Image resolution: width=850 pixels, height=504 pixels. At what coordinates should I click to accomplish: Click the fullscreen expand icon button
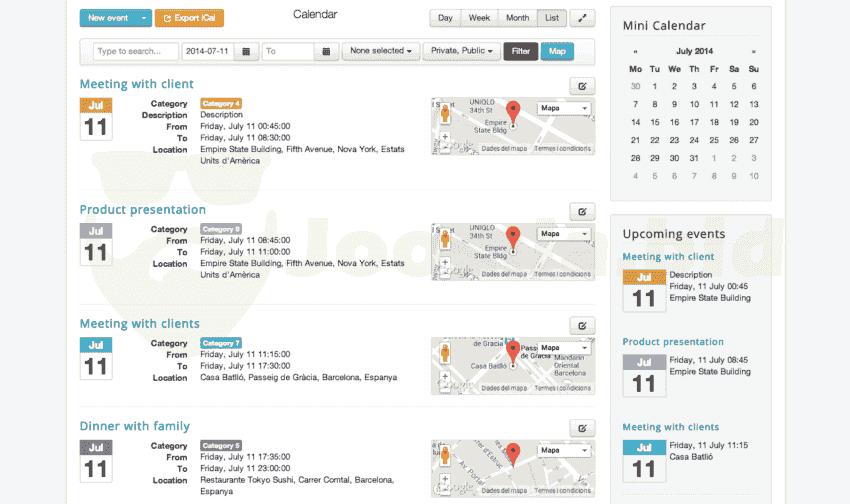pos(583,18)
